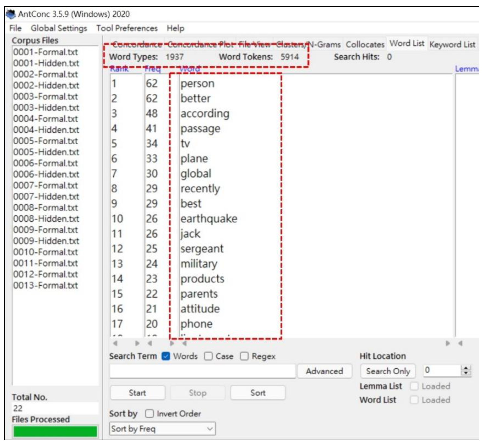Viewport: 485px width, 448px height.
Task: Click the Advanced search button
Action: [324, 371]
